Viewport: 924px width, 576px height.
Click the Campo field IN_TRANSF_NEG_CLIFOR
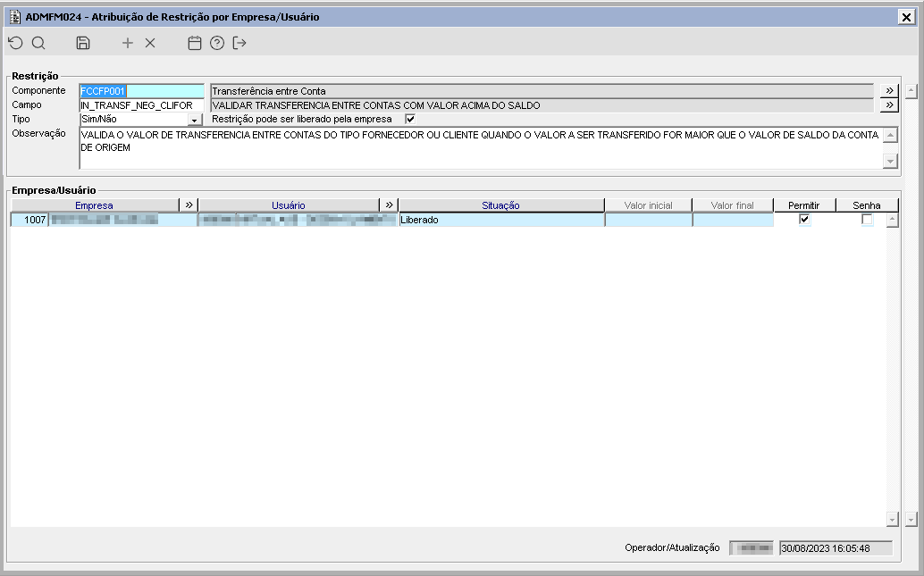coord(141,105)
